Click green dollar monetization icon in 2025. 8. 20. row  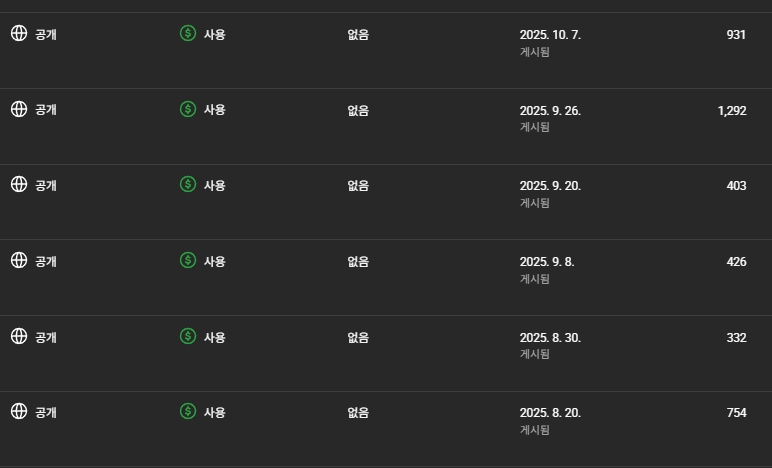188,411
